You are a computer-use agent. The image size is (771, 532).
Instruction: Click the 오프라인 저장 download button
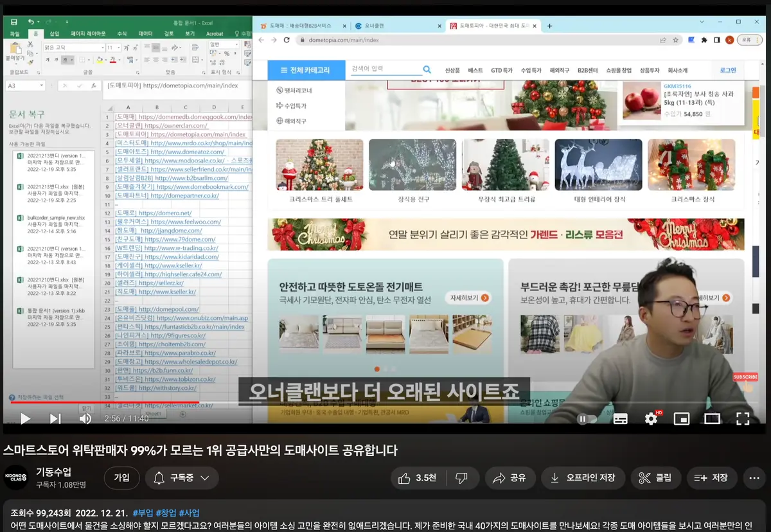point(582,478)
